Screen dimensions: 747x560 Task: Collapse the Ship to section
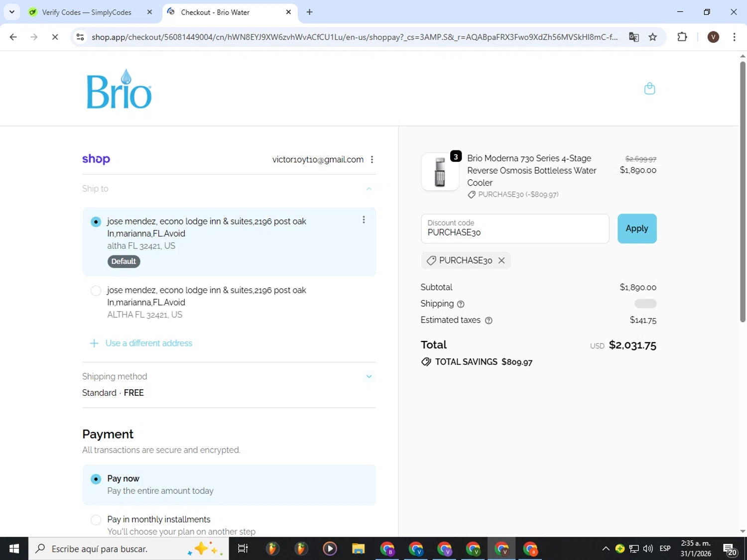click(369, 189)
